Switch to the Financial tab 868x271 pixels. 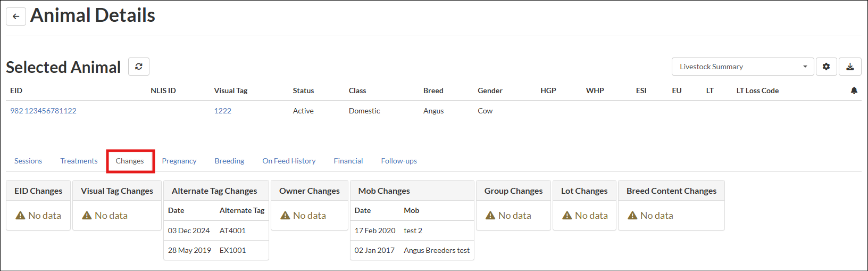click(x=348, y=161)
